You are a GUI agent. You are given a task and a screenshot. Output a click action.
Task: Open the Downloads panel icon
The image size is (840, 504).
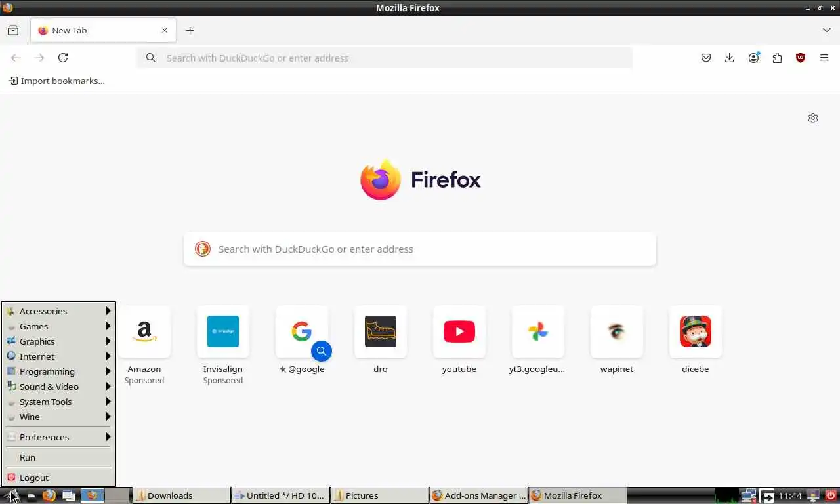pyautogui.click(x=729, y=58)
